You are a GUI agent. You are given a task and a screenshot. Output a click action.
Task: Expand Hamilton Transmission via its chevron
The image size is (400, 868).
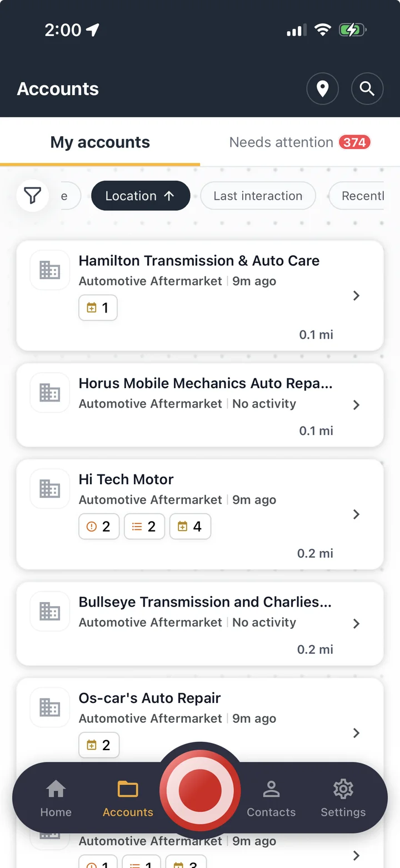[x=357, y=296]
